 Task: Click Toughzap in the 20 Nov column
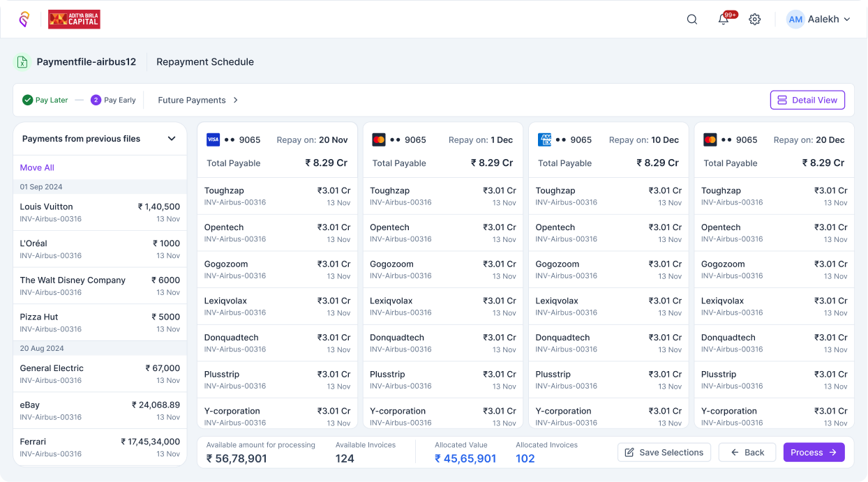point(278,196)
